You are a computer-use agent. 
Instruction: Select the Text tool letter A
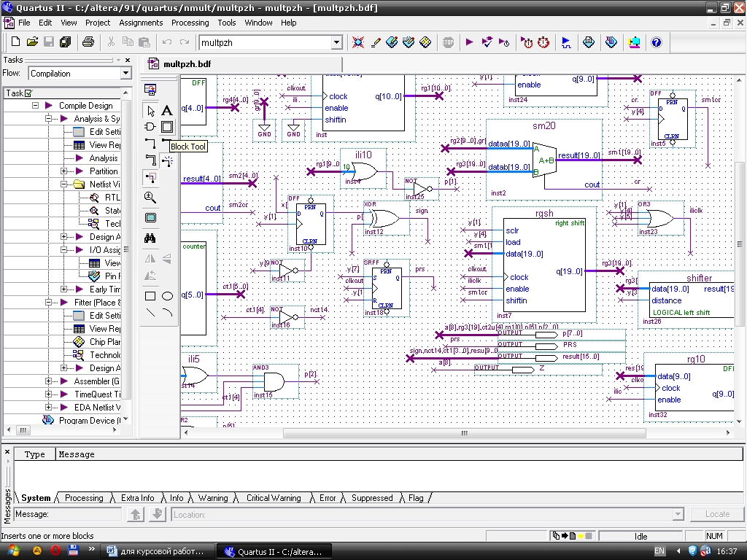(x=167, y=111)
